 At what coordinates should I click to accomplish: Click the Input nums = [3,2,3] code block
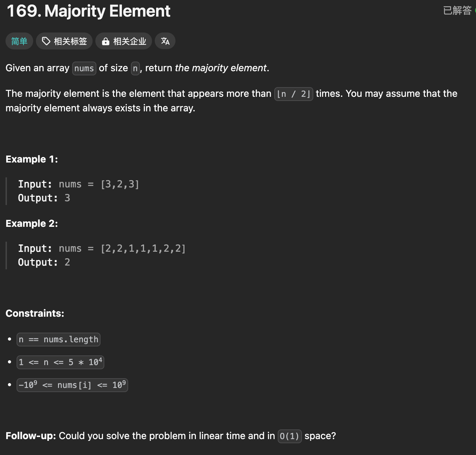click(x=79, y=184)
